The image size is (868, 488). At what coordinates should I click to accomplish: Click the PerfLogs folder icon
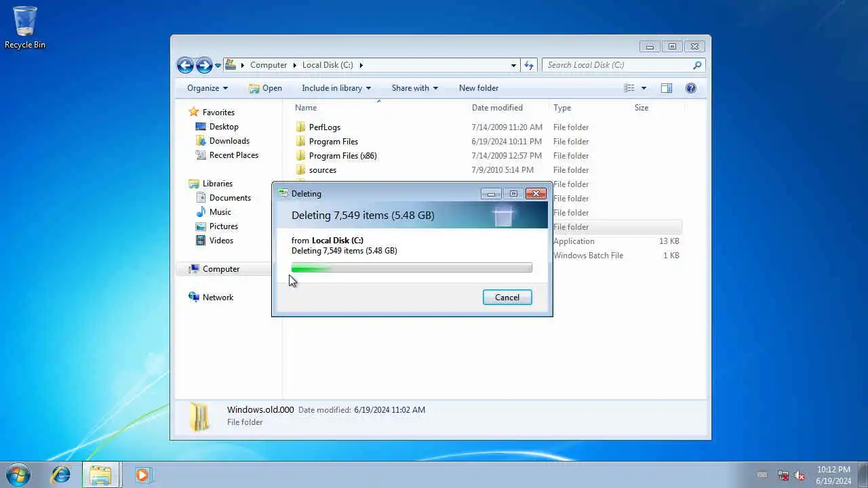(x=301, y=127)
